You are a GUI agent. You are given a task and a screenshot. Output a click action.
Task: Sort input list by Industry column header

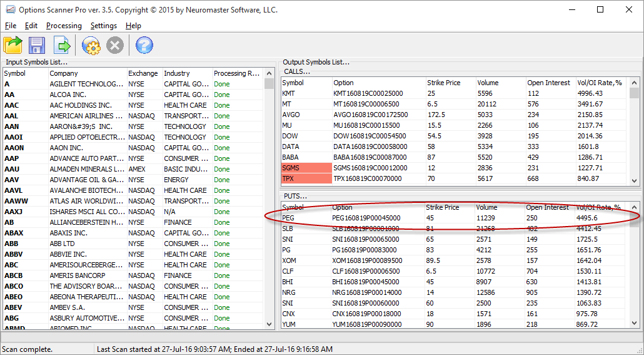188,73
